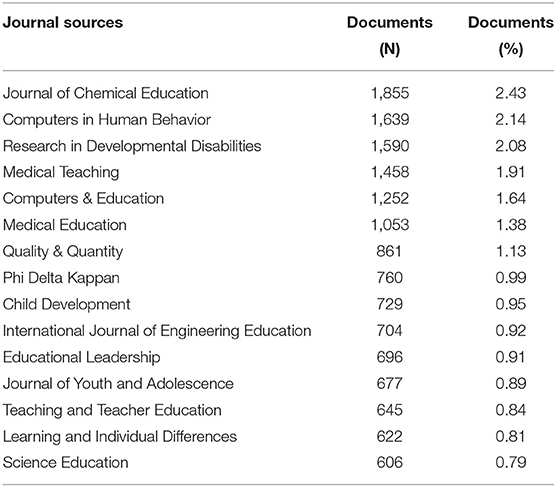Click the Child Development journal name

coord(67,304)
